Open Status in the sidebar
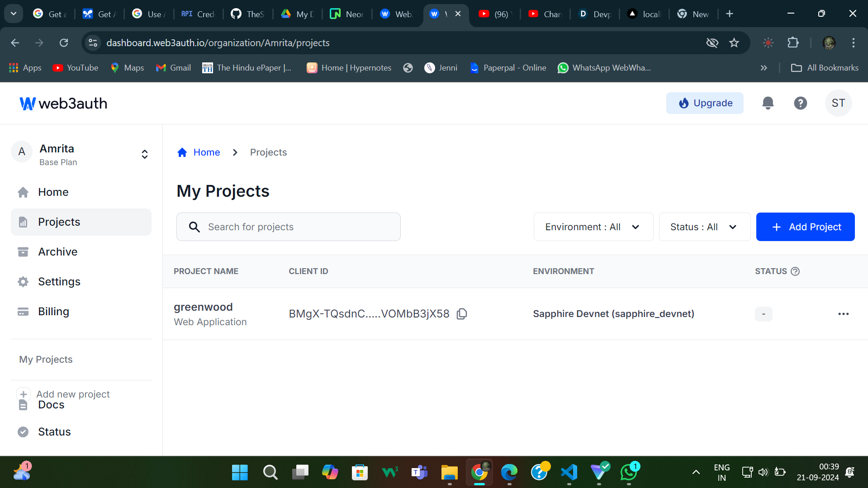 (x=81, y=432)
